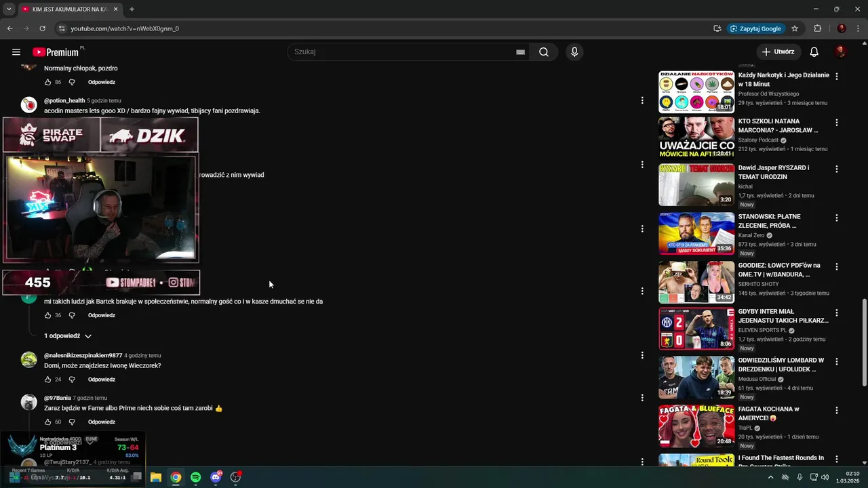Open options for Bartek w społeczeństwie comment
Screen dimensions: 868x488
642,291
